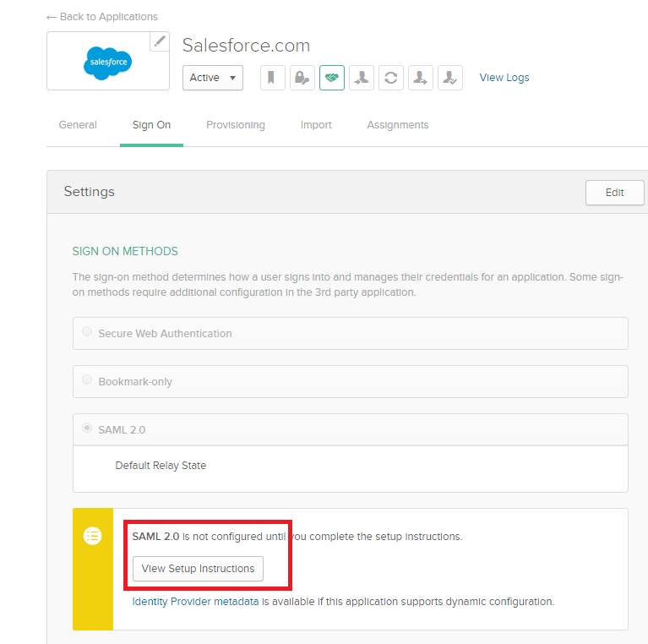Click the Default Relay State label
Image resolution: width=648 pixels, height=644 pixels.
pos(161,466)
